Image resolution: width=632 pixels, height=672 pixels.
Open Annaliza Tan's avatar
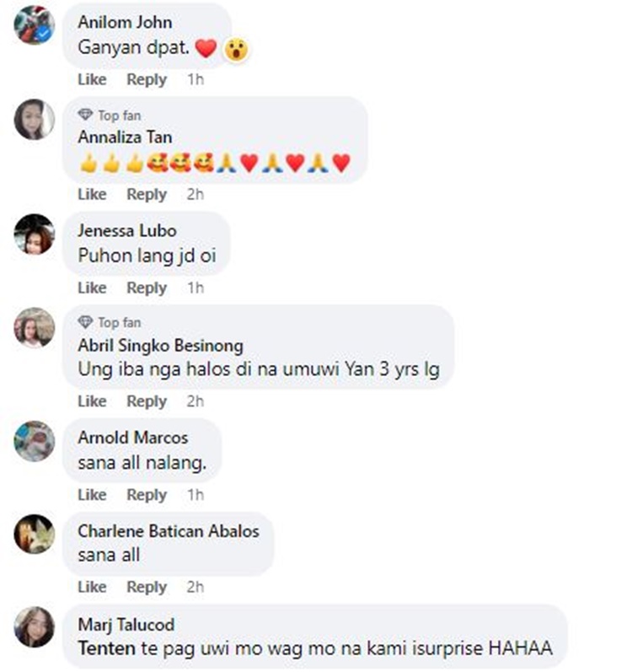pos(35,119)
